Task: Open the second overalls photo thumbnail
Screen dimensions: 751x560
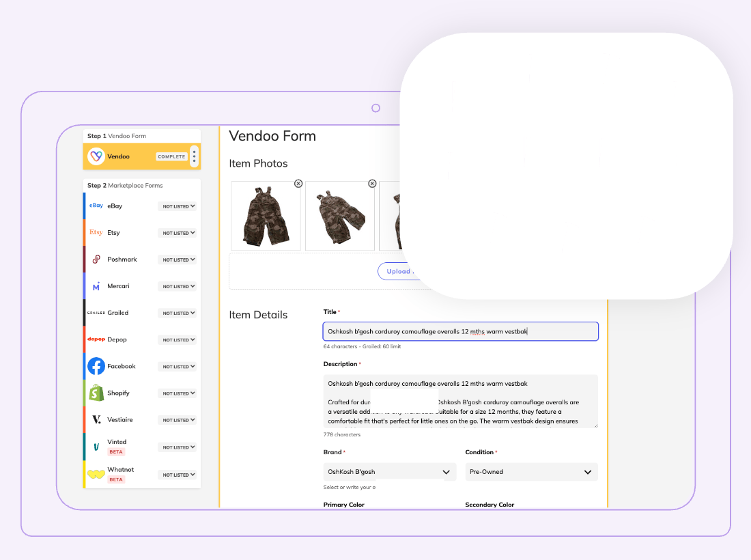Action: point(340,216)
